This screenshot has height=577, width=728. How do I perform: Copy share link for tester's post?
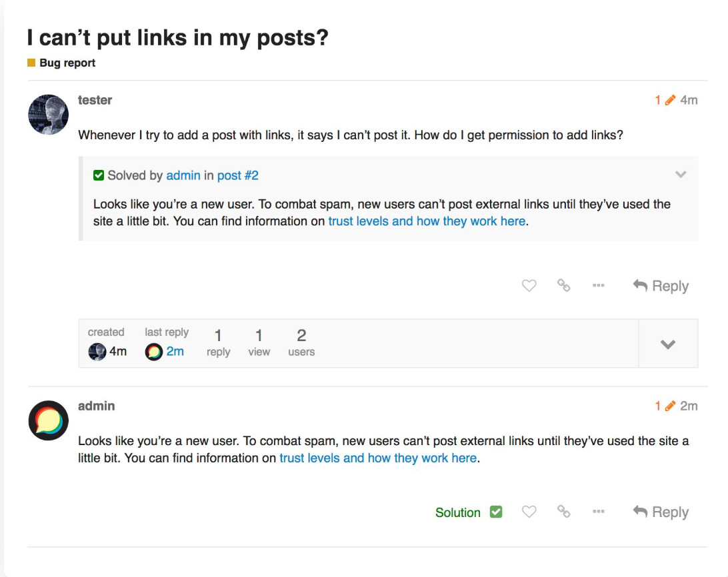[x=564, y=286]
